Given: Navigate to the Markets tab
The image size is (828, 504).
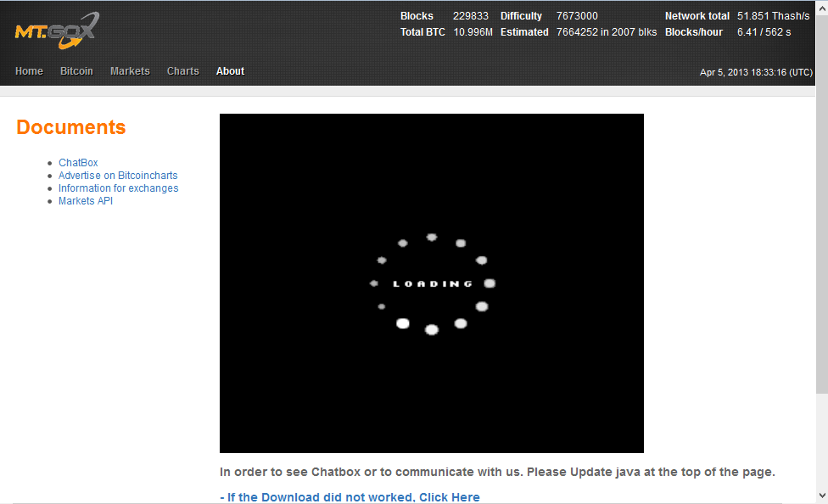Looking at the screenshot, I should (130, 71).
